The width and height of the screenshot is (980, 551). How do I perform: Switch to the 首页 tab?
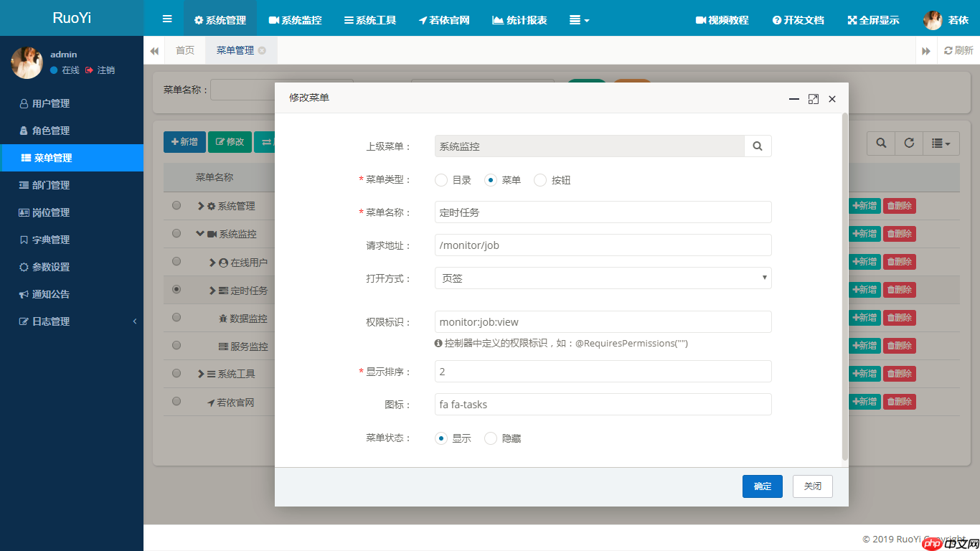click(184, 50)
